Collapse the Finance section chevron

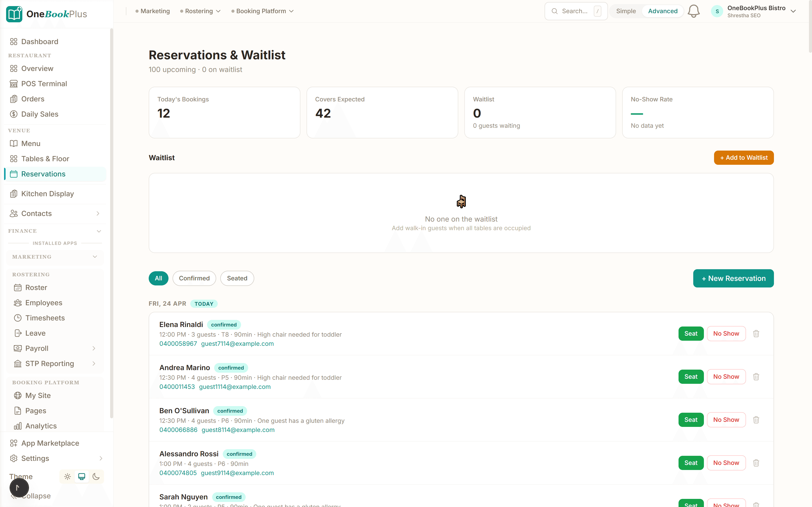[x=99, y=231]
